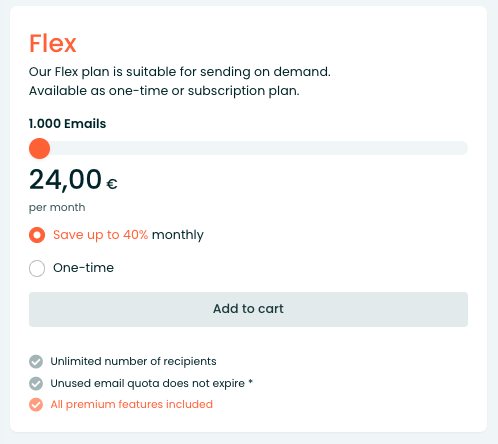
Task: Click the far right end of slider track
Action: pos(463,148)
